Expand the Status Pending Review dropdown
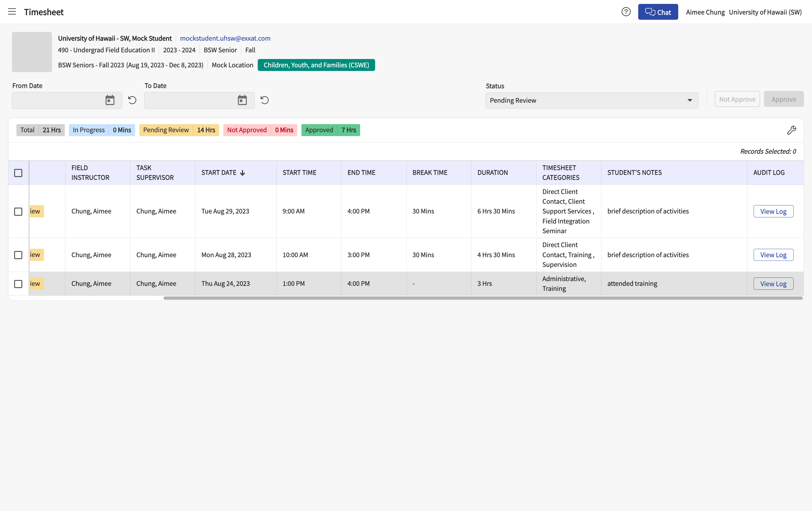Screen dimensions: 812x511 point(592,100)
